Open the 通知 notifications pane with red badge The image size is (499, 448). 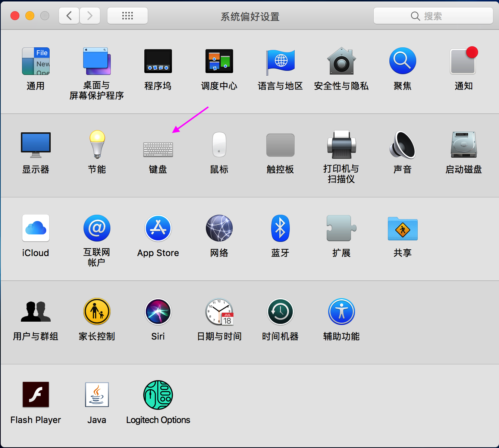[x=463, y=61]
